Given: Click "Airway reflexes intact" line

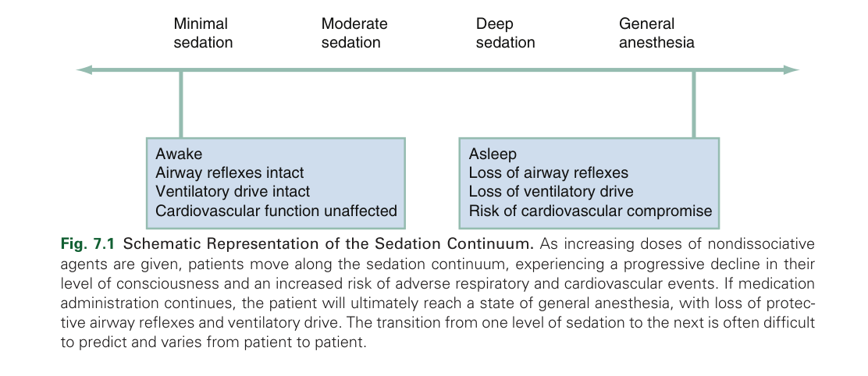Looking at the screenshot, I should (x=229, y=172).
